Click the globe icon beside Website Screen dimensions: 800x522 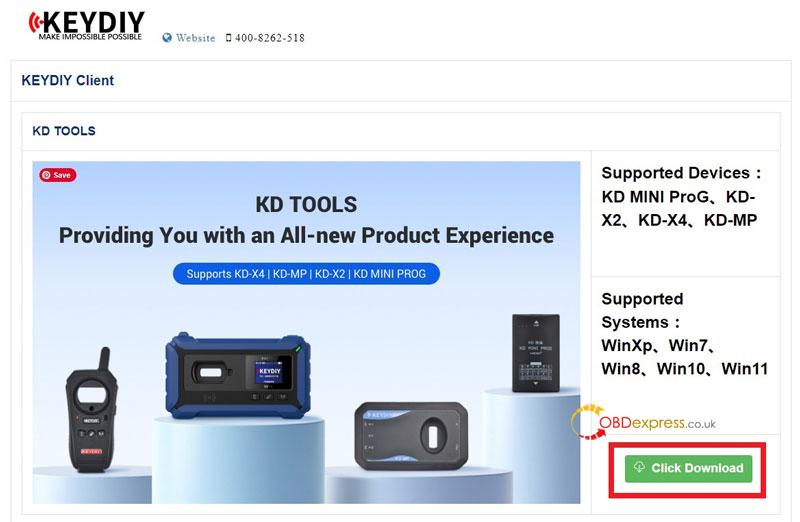point(167,38)
